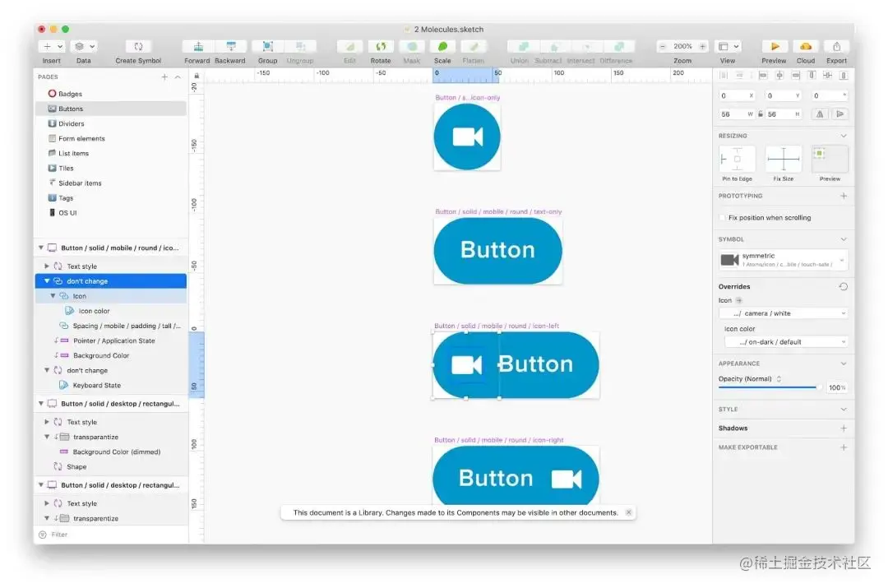The height and width of the screenshot is (588, 888).
Task: Switch to the Form elements page
Action: tap(81, 138)
